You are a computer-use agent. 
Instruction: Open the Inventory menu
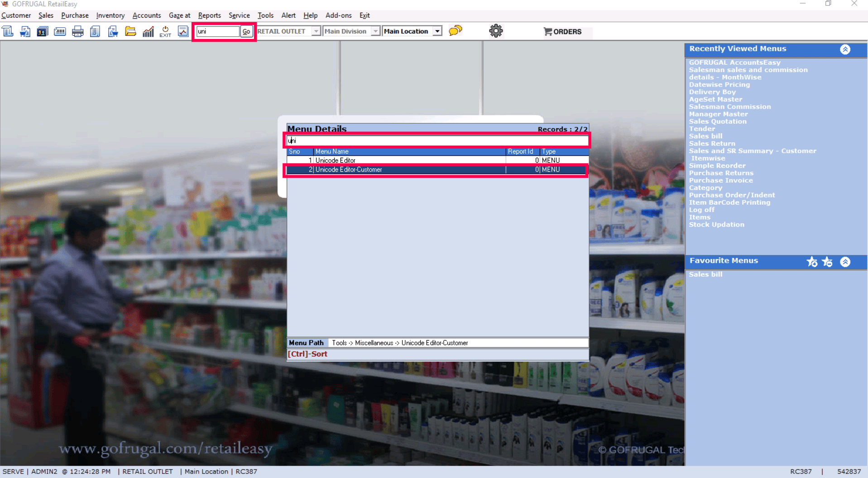(x=110, y=15)
